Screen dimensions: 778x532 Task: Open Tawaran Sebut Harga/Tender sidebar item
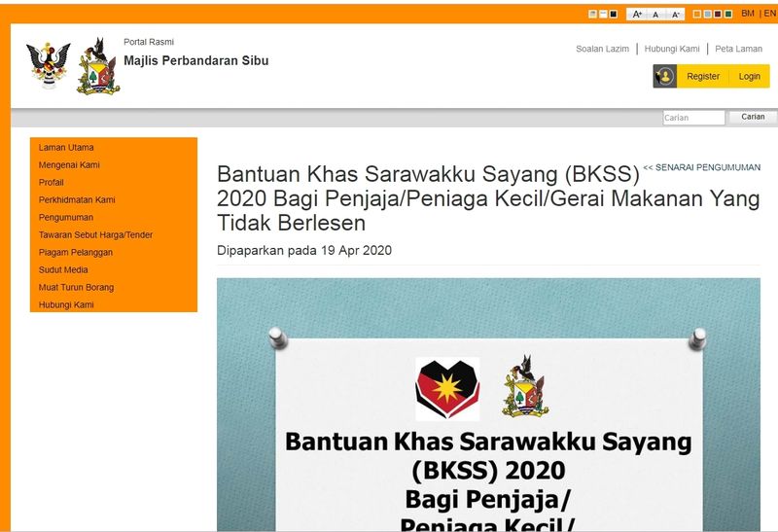point(95,234)
